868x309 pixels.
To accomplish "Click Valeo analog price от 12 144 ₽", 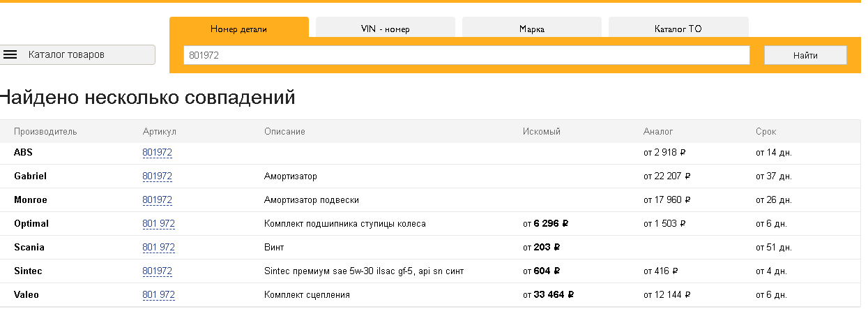I will tap(667, 294).
